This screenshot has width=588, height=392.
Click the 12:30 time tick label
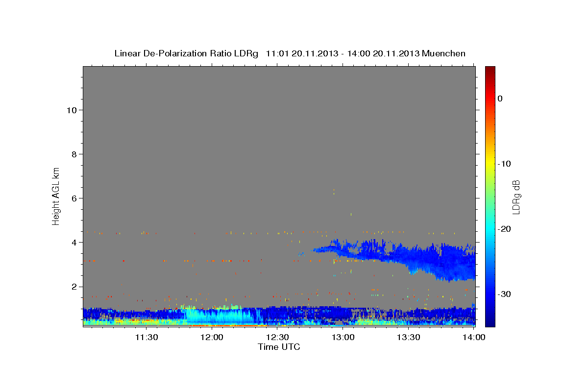coord(277,337)
